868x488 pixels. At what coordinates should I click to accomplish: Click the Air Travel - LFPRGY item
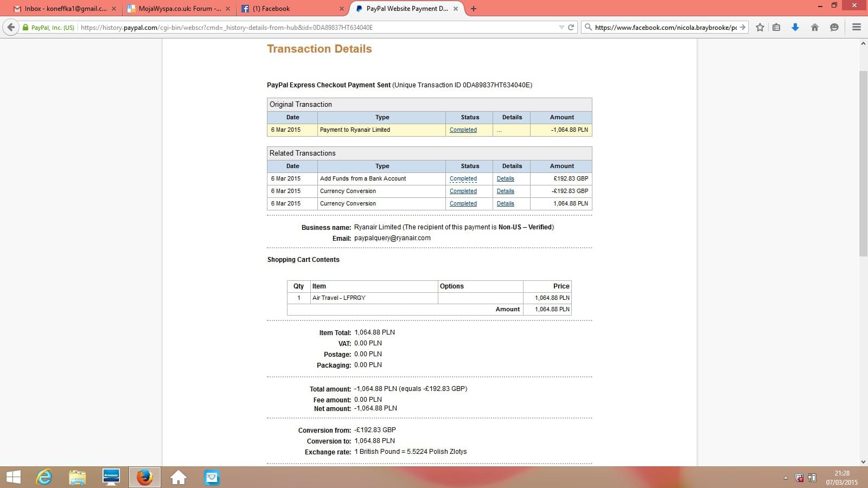click(339, 298)
